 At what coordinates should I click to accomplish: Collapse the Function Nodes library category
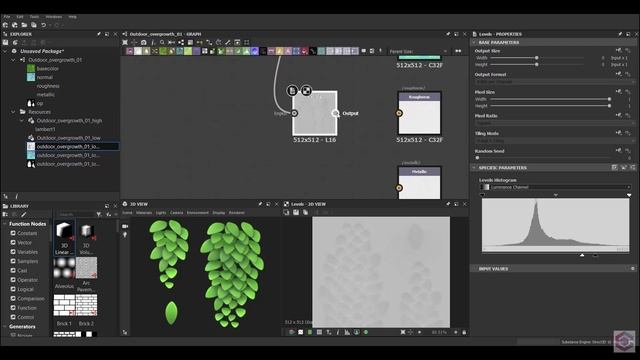4,224
